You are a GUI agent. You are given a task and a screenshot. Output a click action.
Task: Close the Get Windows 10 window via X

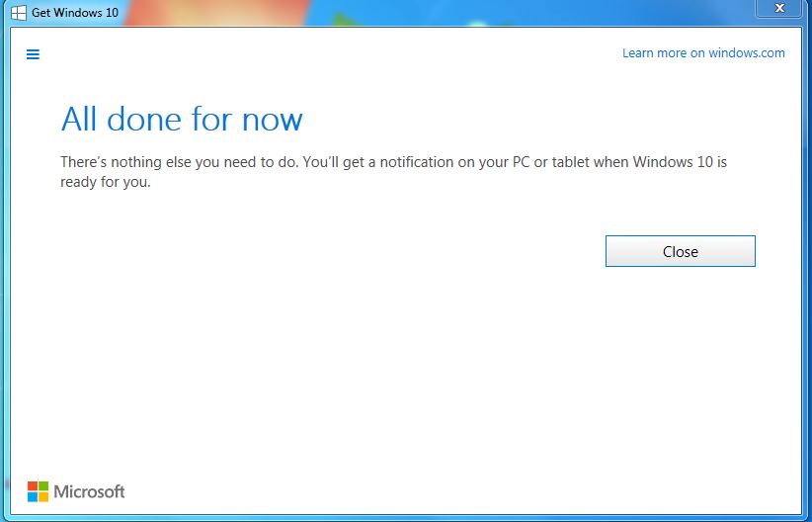coord(779,8)
